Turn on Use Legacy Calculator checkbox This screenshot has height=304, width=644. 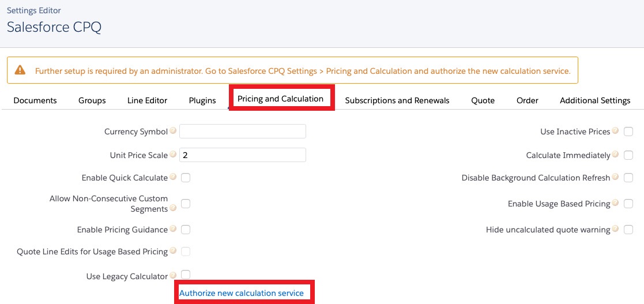(186, 275)
